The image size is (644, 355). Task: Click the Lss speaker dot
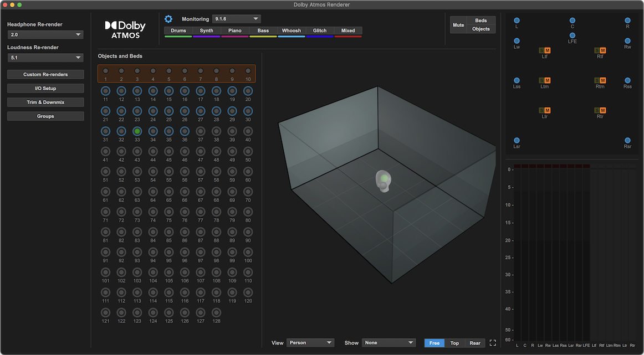tap(517, 80)
